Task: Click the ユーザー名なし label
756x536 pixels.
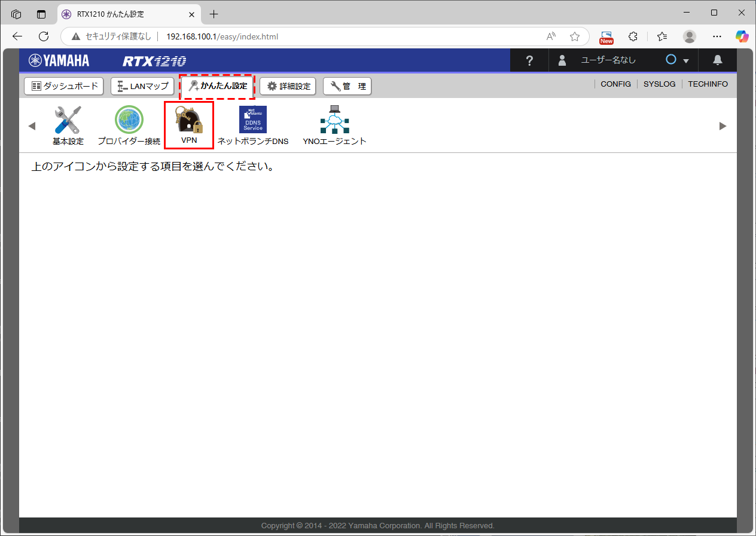Action: point(608,60)
